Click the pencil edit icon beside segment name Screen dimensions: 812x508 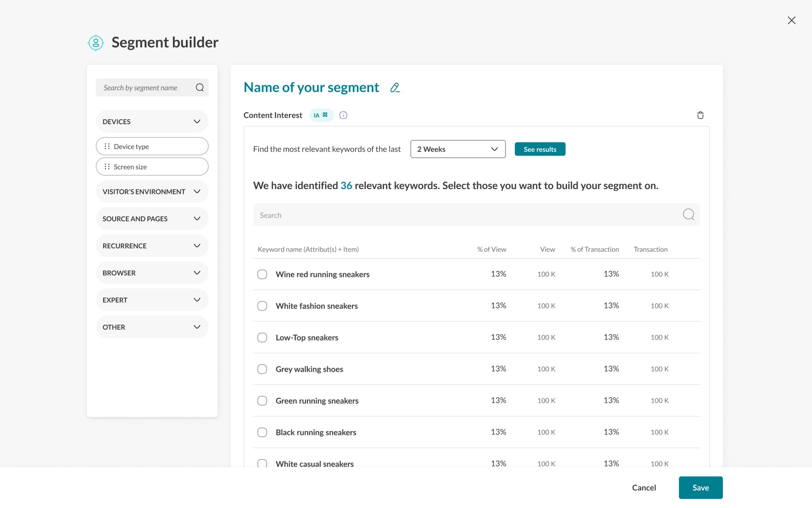[x=395, y=87]
